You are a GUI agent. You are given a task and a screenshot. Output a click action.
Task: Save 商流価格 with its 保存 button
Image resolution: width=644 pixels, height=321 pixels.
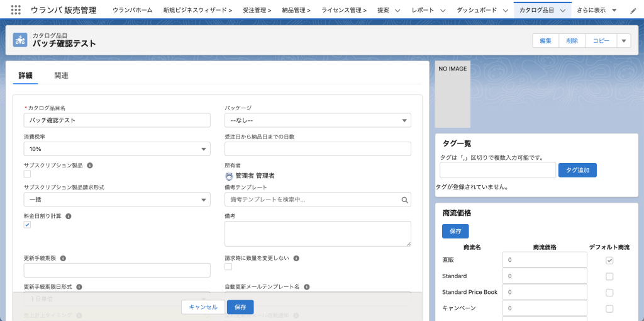[455, 232]
